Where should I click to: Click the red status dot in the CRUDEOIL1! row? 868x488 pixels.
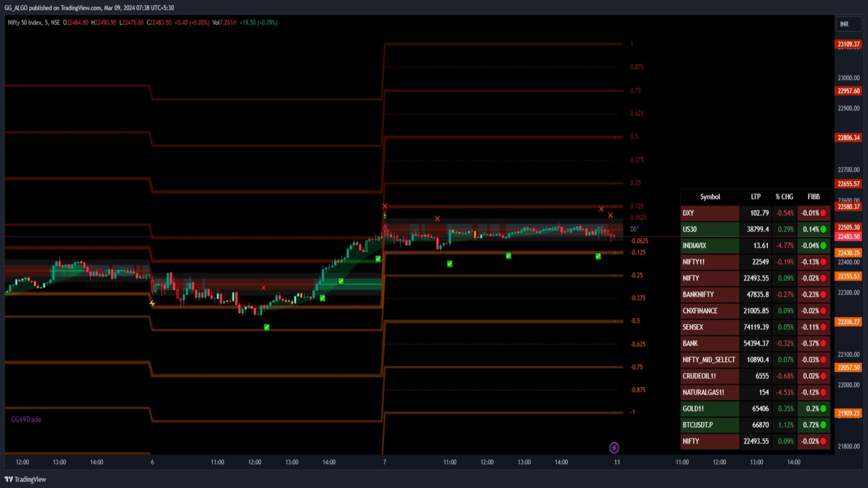[x=823, y=376]
